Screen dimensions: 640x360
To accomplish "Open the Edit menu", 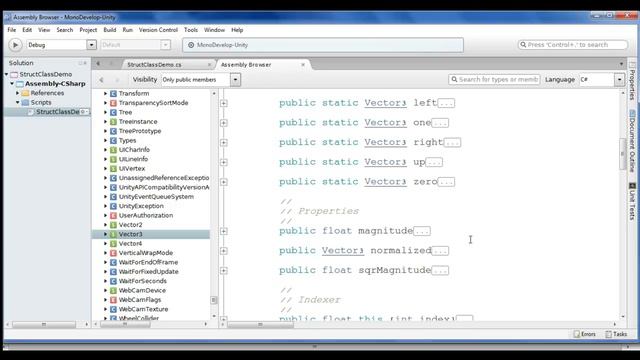I will coord(27,30).
